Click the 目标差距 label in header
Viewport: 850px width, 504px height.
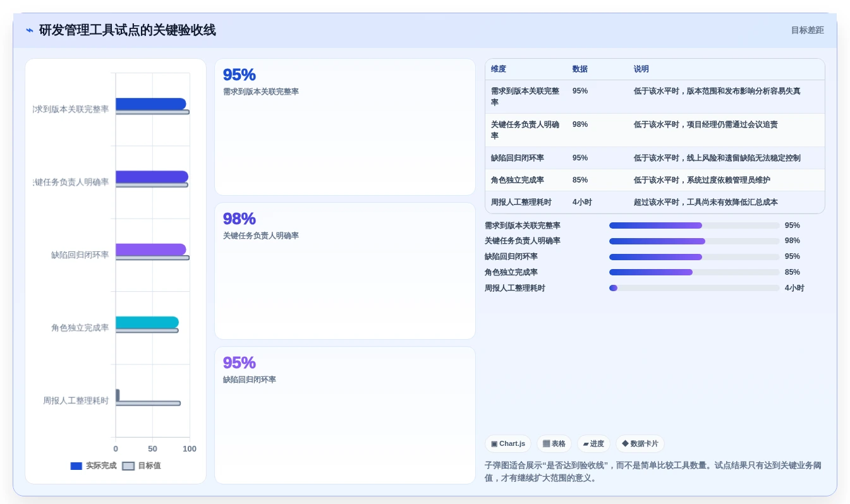click(807, 30)
